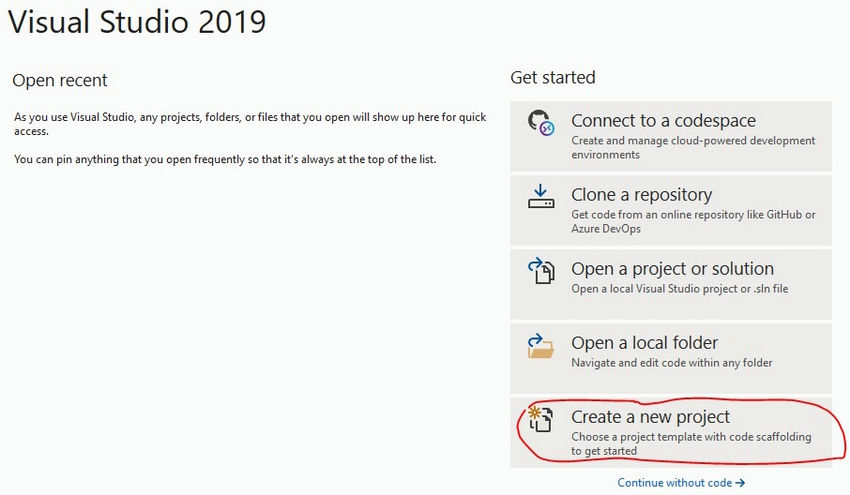The image size is (850, 495).
Task: Click text 'Create and manage cloud-powered development environments'
Action: point(693,147)
